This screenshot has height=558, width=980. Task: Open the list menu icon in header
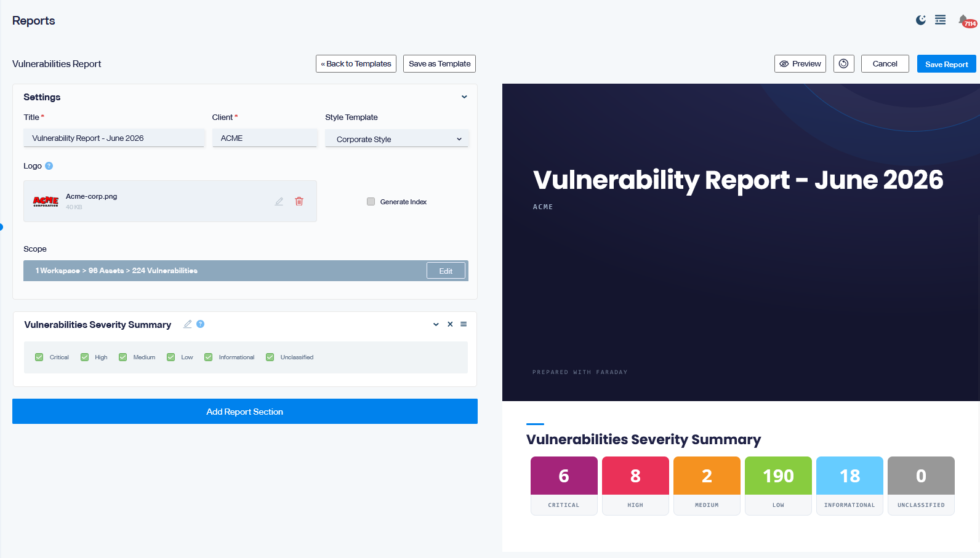click(941, 20)
